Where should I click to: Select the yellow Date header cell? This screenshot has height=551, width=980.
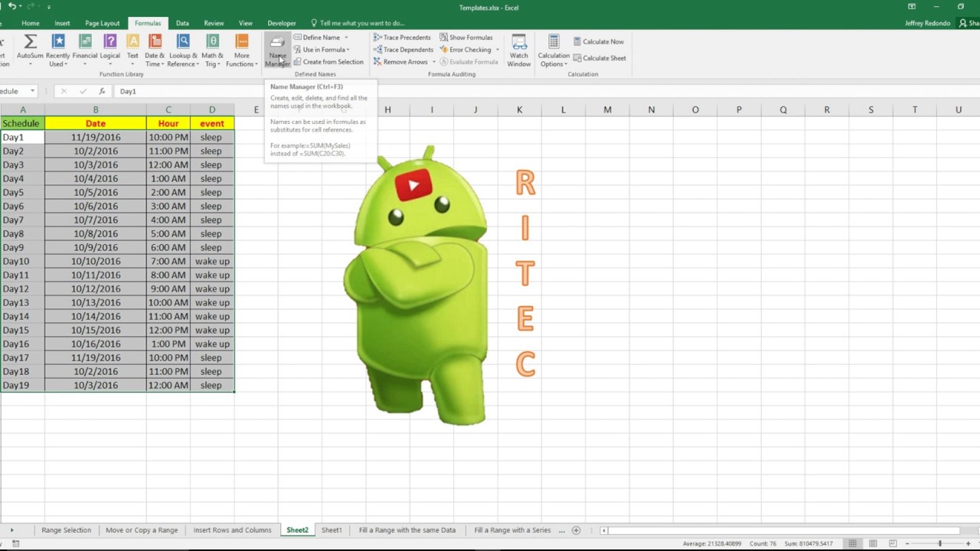click(x=96, y=123)
